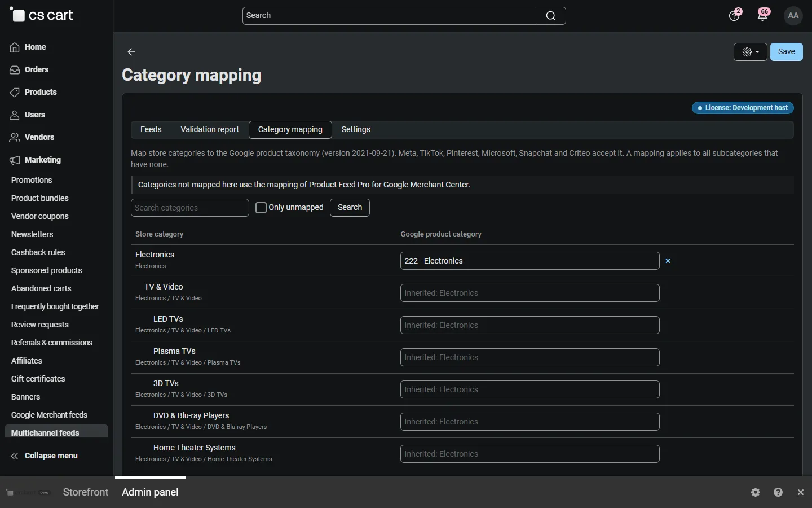
Task: Go back using the arrow icon
Action: [131, 52]
